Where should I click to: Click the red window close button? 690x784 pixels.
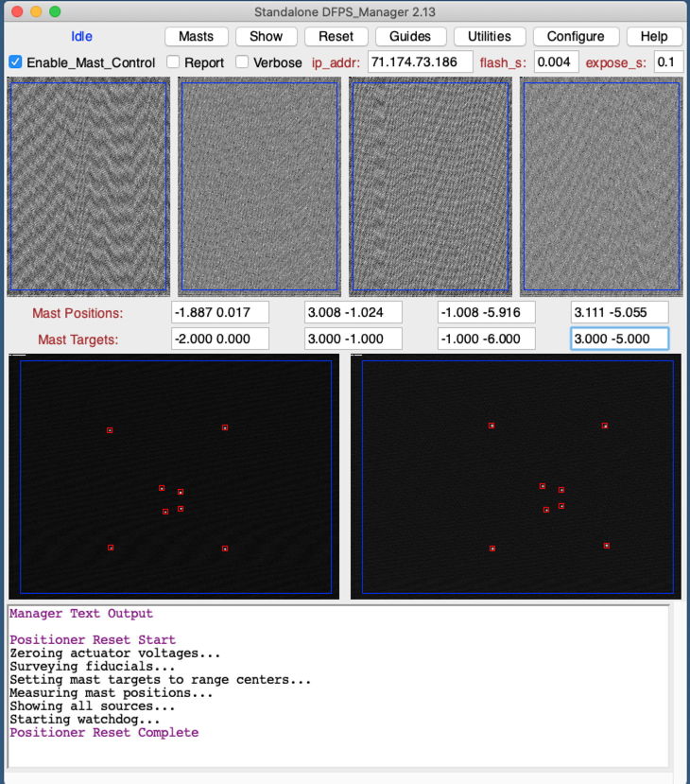[17, 11]
